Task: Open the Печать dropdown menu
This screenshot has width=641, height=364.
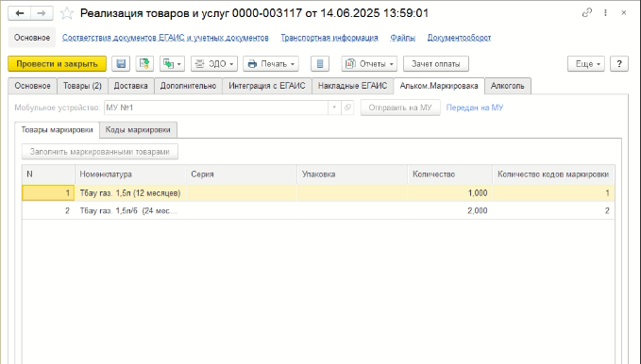Action: 271,64
